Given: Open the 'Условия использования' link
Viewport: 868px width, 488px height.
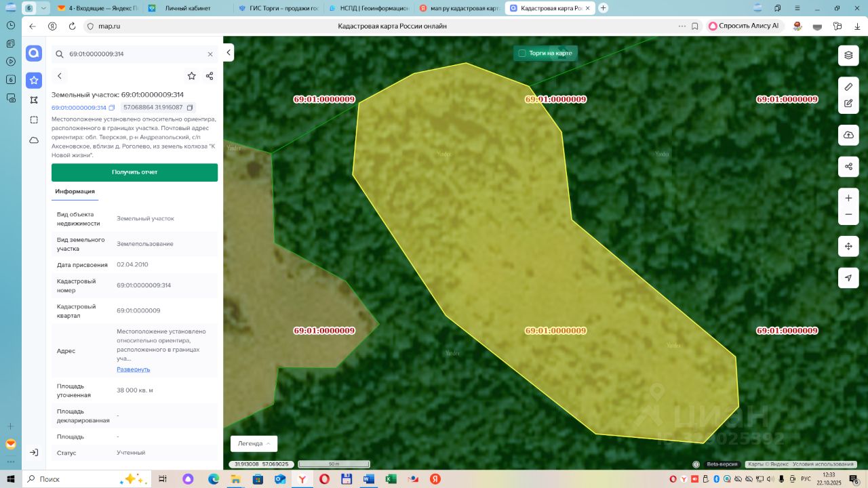Looking at the screenshot, I should (x=823, y=464).
